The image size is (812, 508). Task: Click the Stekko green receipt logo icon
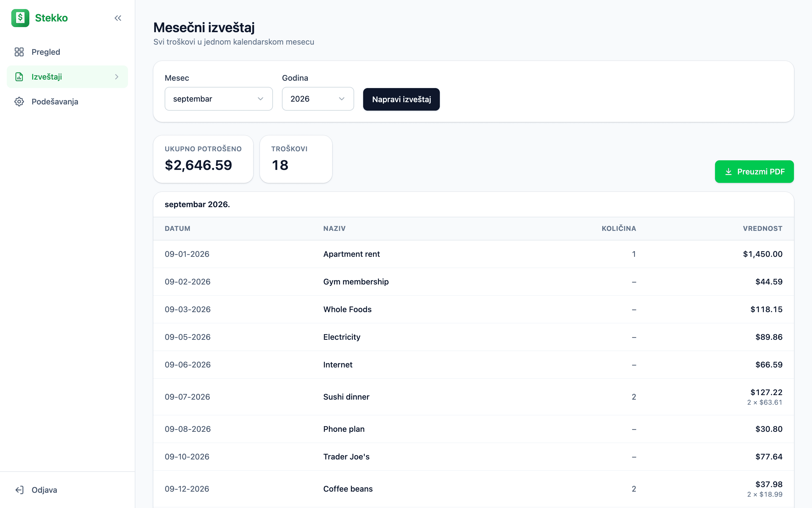coord(20,18)
